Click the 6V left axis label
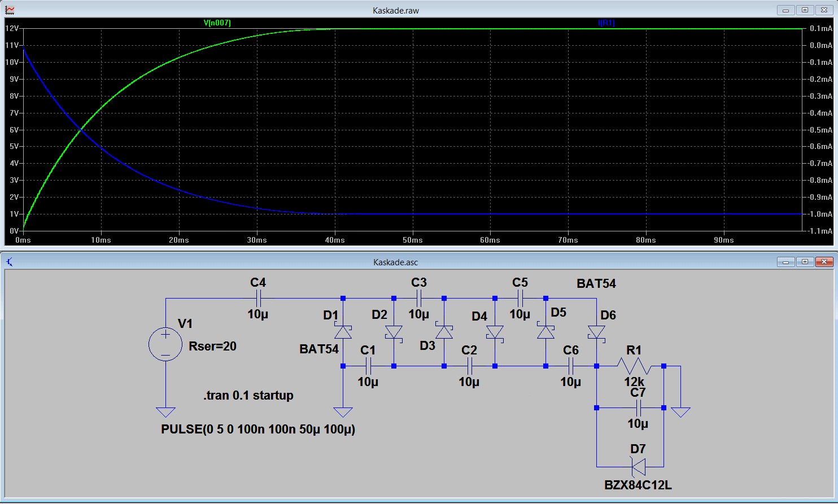Image resolution: width=838 pixels, height=504 pixels. [x=14, y=130]
